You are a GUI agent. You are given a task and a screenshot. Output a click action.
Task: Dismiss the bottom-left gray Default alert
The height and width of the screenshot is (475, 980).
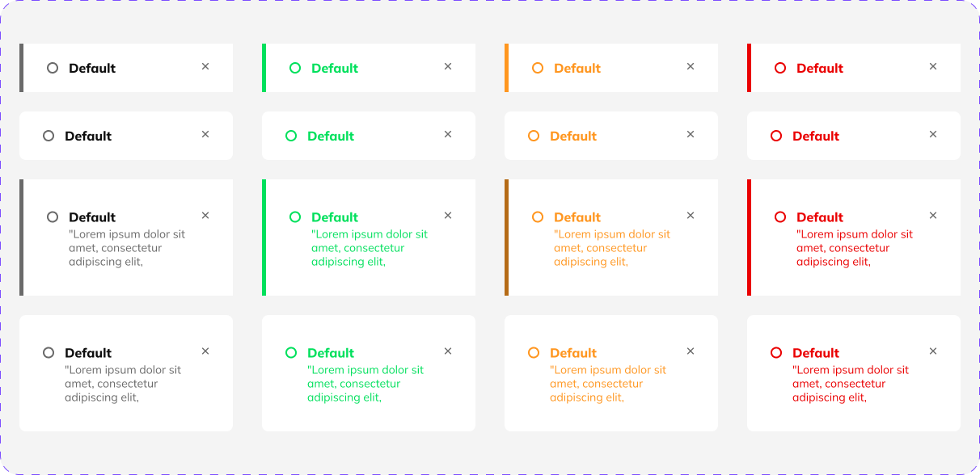205,351
